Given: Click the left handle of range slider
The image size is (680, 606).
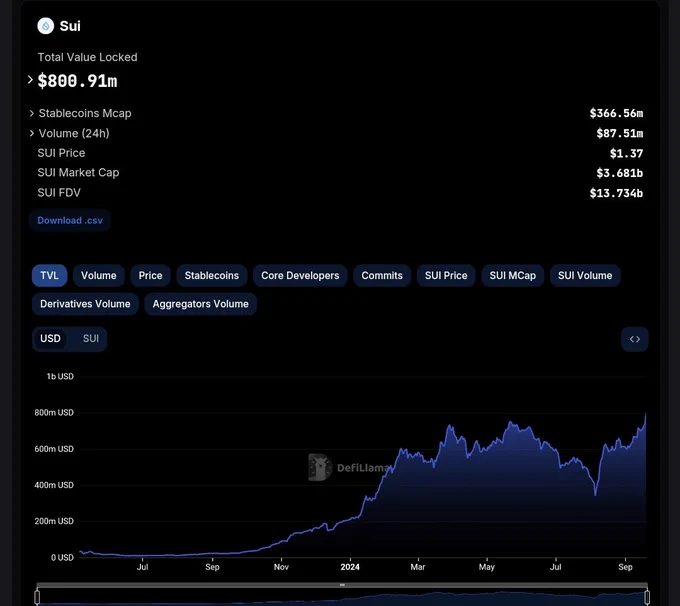Looking at the screenshot, I should point(37,597).
